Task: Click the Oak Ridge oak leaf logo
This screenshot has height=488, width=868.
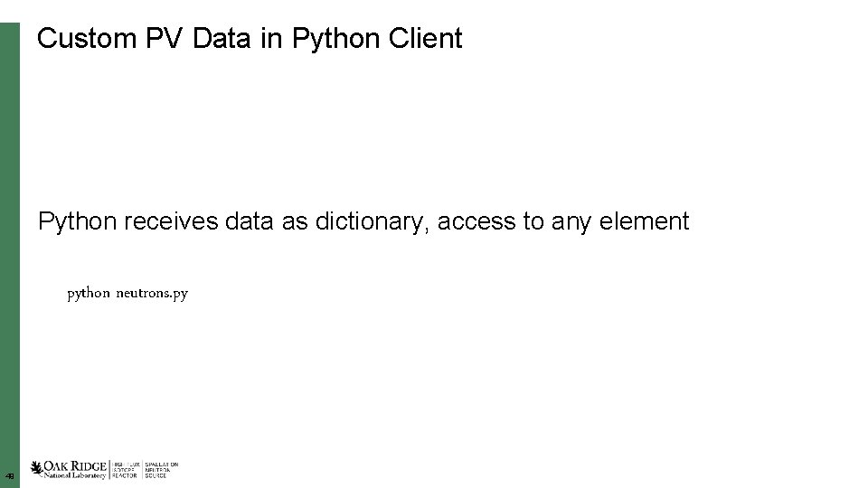Action: point(36,467)
